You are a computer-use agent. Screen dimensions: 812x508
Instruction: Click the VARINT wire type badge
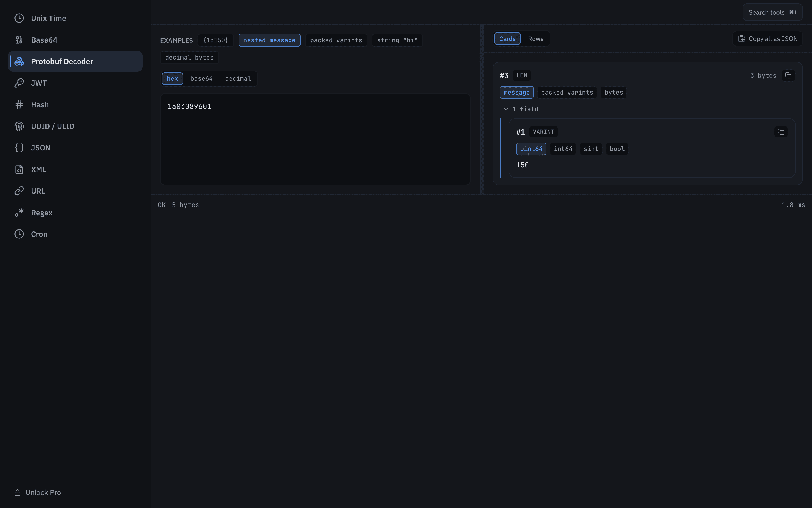(543, 132)
